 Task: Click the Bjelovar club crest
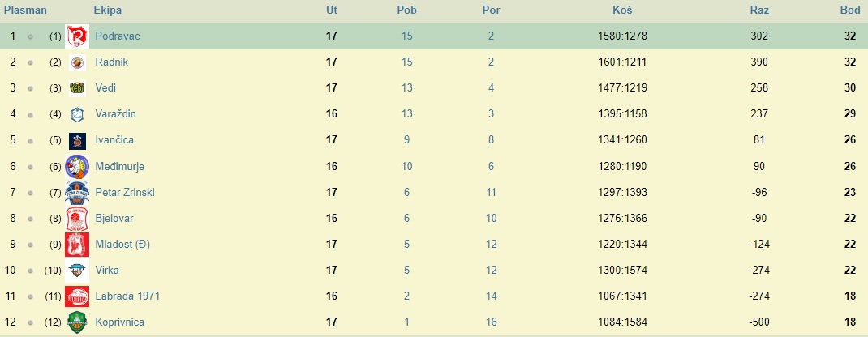pyautogui.click(x=76, y=218)
